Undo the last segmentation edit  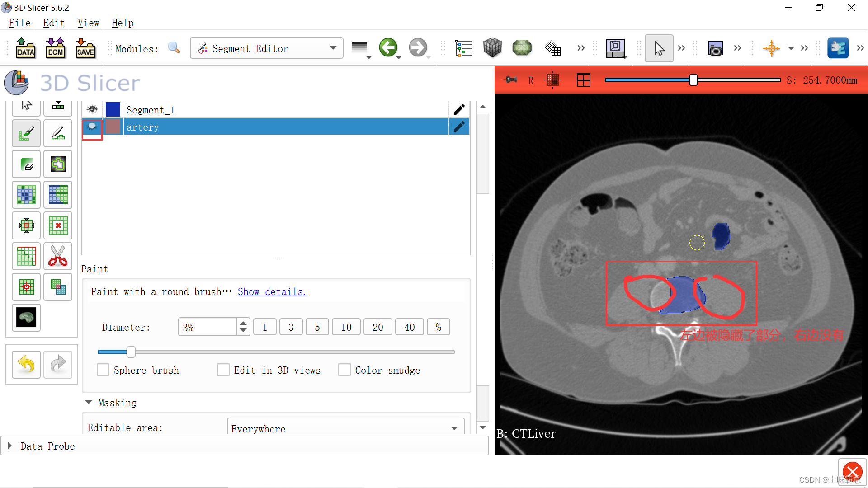coord(26,364)
